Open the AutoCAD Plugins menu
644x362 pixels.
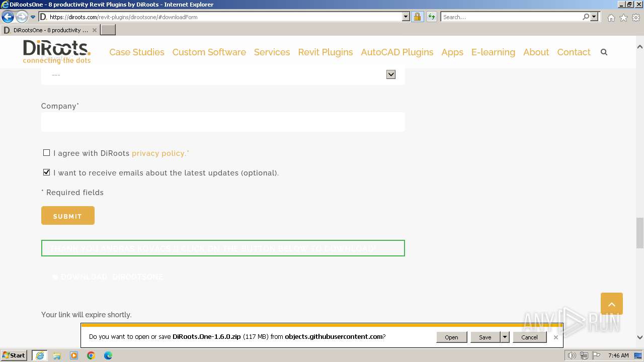[397, 52]
